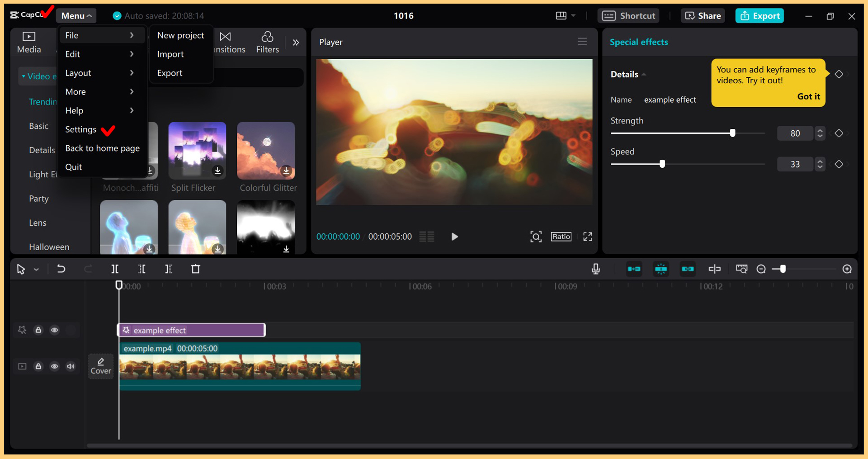The width and height of the screenshot is (868, 459).
Task: Open the Shortcut panel
Action: [x=628, y=16]
